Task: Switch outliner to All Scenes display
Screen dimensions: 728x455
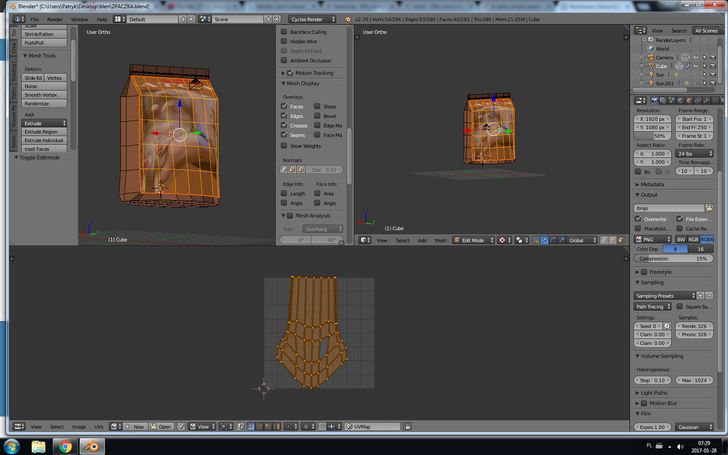Action: click(x=706, y=31)
